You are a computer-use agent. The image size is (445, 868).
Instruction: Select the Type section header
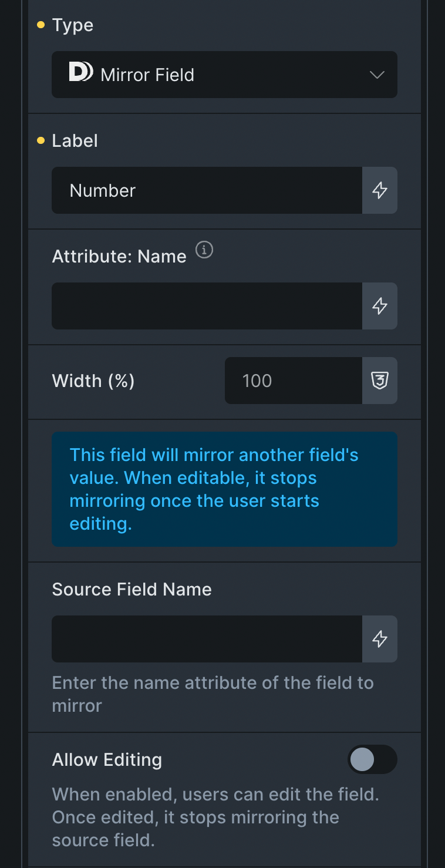(x=72, y=25)
